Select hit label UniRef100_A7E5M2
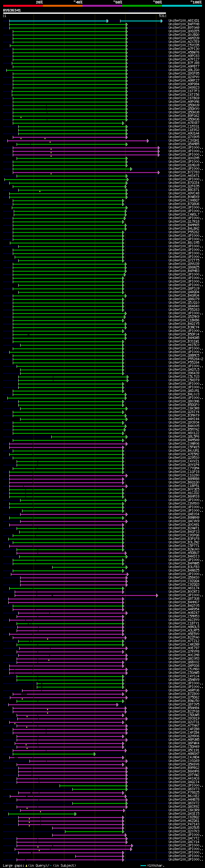 coord(184,454)
